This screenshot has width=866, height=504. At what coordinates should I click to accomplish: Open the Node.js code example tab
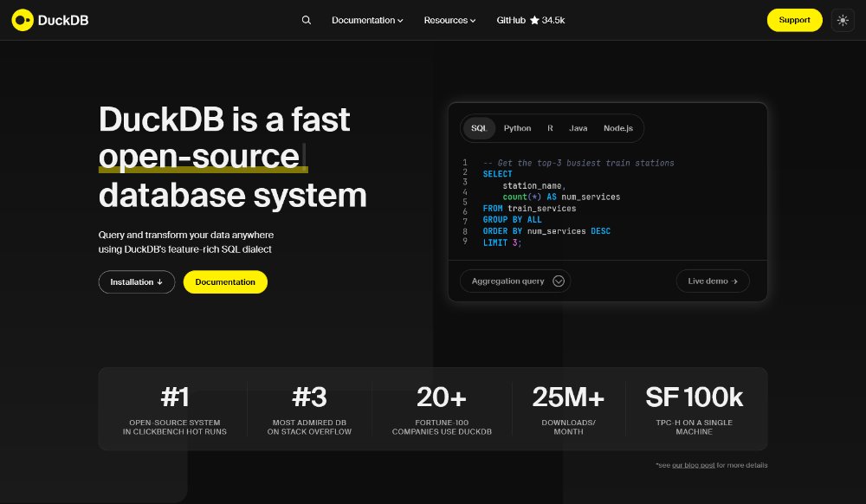pos(617,127)
